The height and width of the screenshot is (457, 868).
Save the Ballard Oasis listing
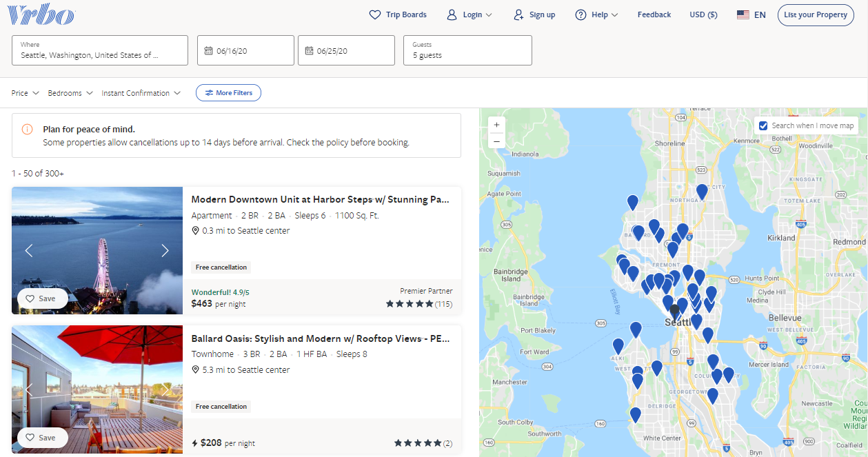pyautogui.click(x=42, y=438)
